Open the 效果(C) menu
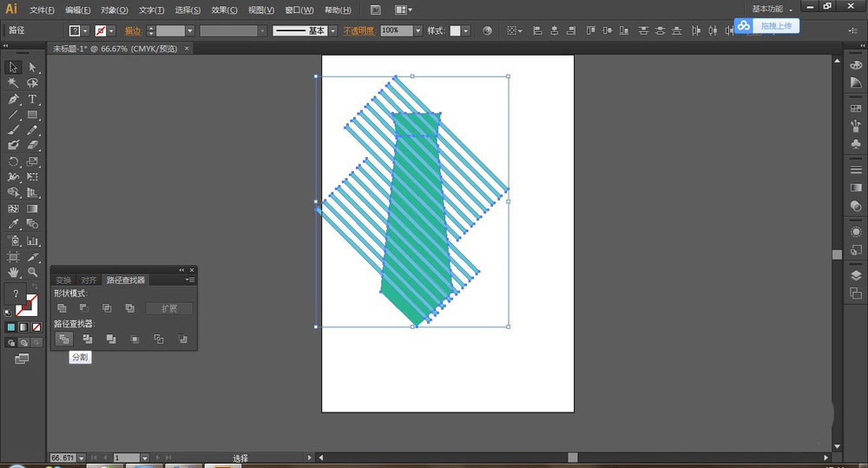Image resolution: width=868 pixels, height=468 pixels. pyautogui.click(x=224, y=10)
